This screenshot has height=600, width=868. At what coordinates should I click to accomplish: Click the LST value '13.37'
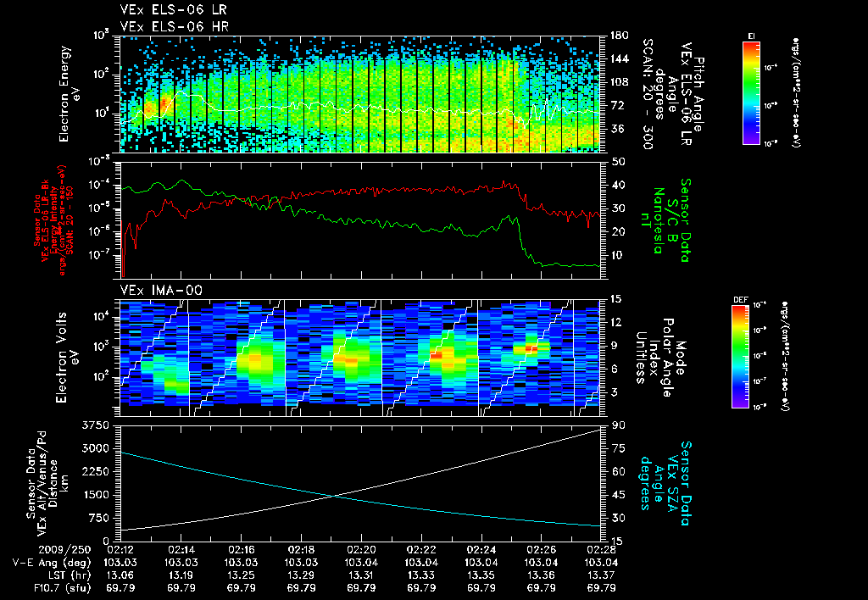click(x=601, y=575)
